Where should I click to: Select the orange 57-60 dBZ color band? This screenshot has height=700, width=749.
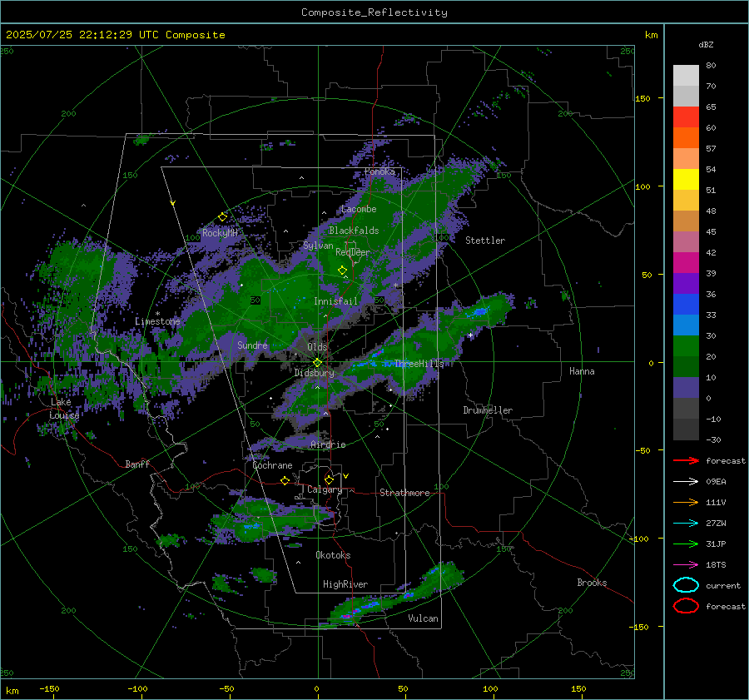686,138
